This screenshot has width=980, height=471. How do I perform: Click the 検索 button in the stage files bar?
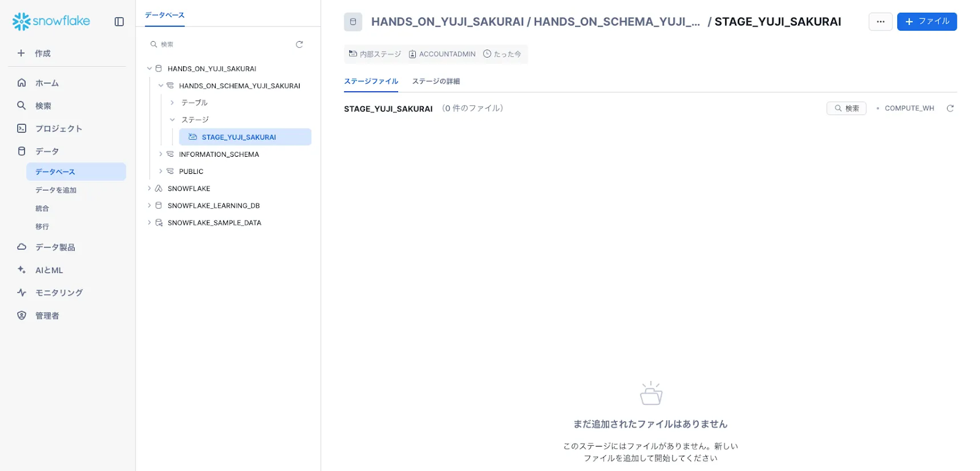846,108
